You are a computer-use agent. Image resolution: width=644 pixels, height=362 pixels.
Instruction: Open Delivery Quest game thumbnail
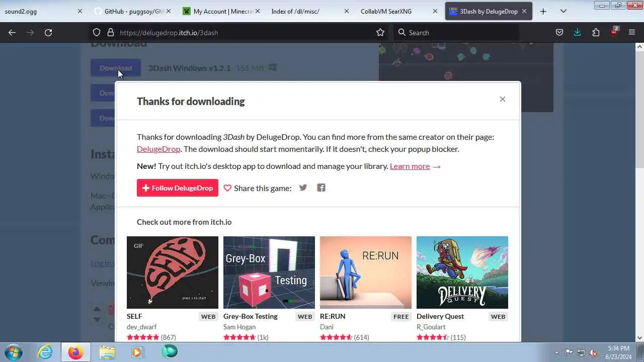click(462, 273)
